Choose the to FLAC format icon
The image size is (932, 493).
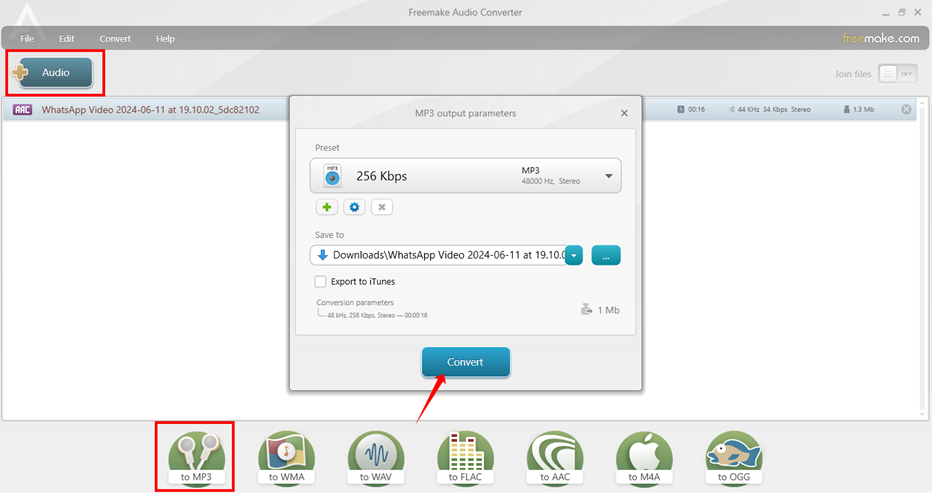click(x=465, y=458)
